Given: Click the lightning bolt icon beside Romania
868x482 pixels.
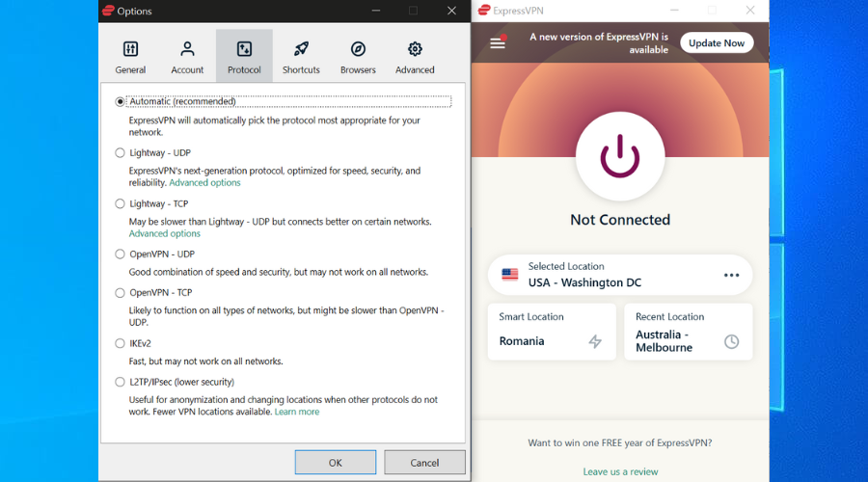Looking at the screenshot, I should click(595, 341).
